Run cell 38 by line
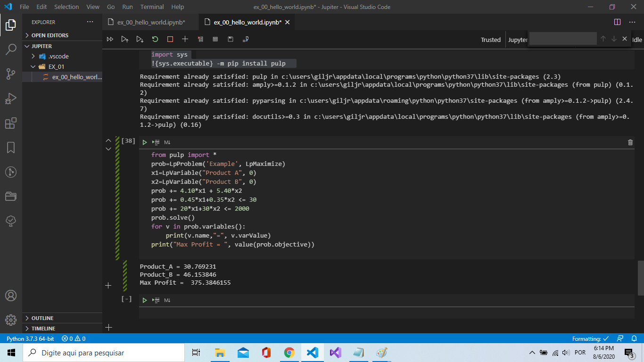This screenshot has width=644, height=362. point(156,142)
